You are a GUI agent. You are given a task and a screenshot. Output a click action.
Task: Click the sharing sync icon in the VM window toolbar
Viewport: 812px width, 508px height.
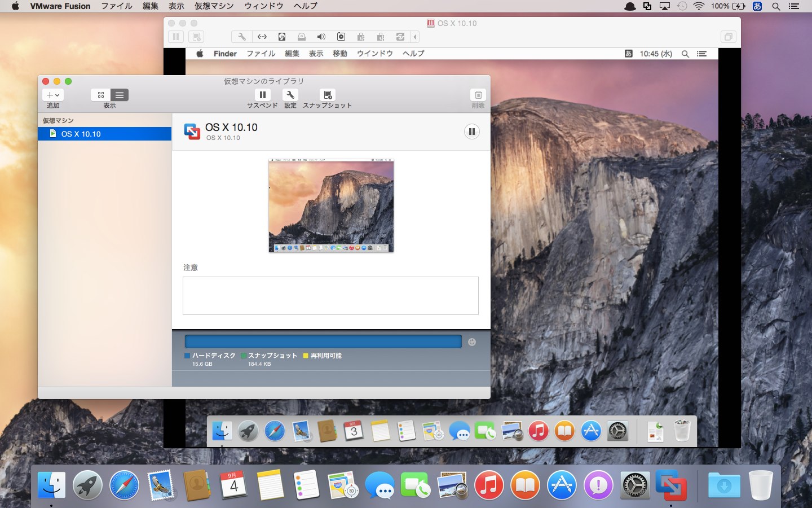pos(400,37)
